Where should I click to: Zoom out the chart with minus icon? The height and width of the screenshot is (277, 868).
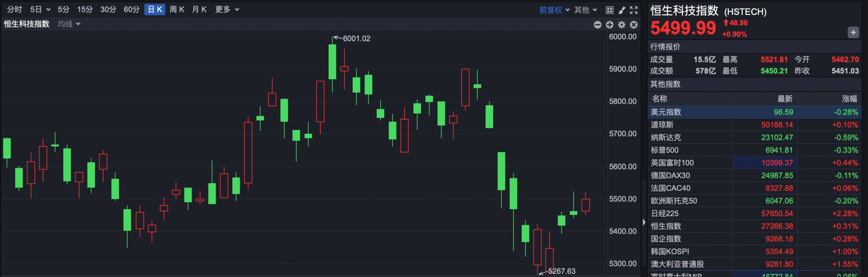click(x=597, y=25)
